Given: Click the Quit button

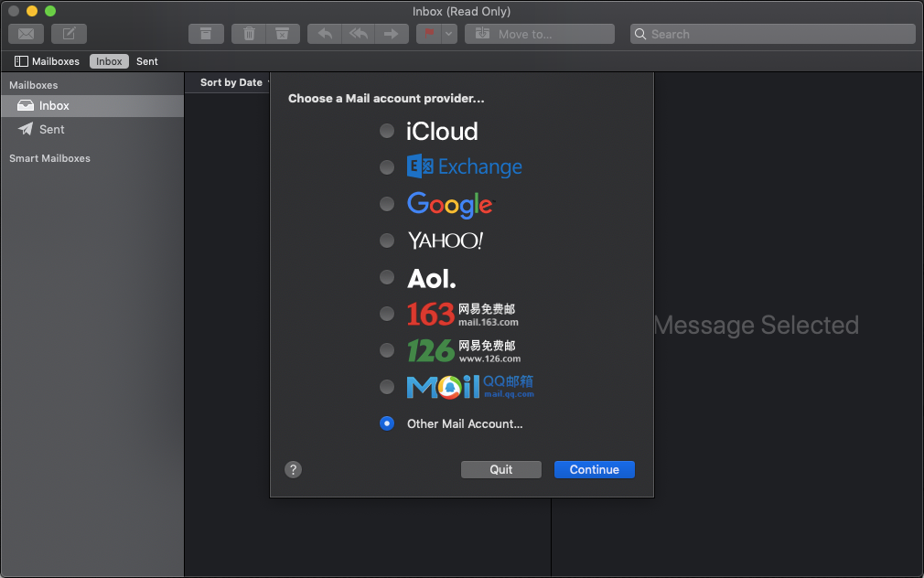Looking at the screenshot, I should (x=501, y=469).
